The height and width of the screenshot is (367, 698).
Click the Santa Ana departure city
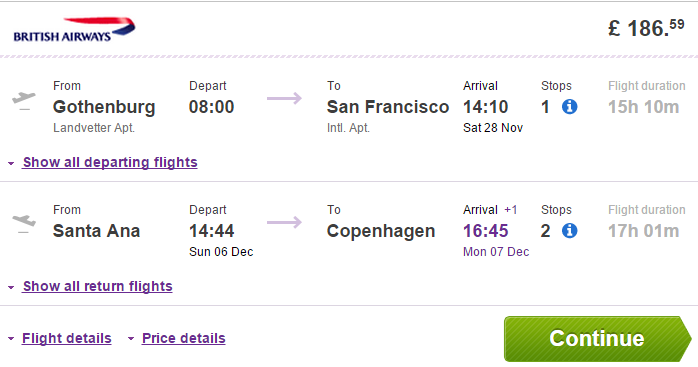coord(97,231)
